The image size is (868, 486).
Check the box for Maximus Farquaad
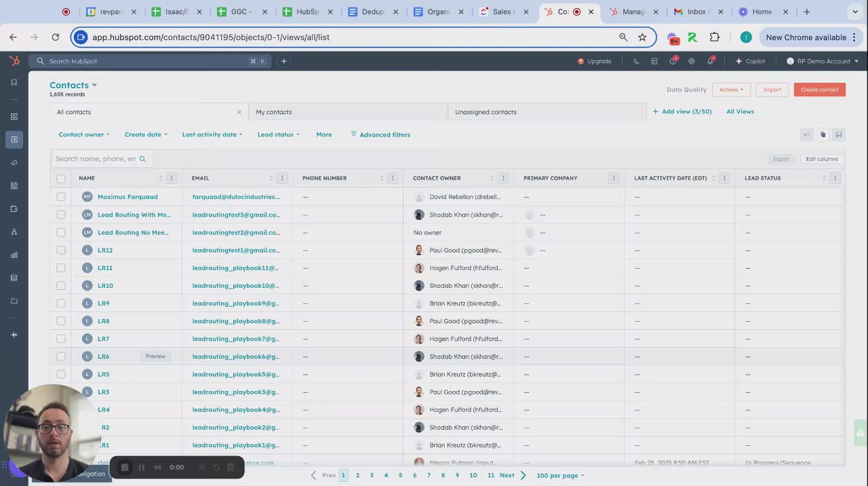[61, 197]
